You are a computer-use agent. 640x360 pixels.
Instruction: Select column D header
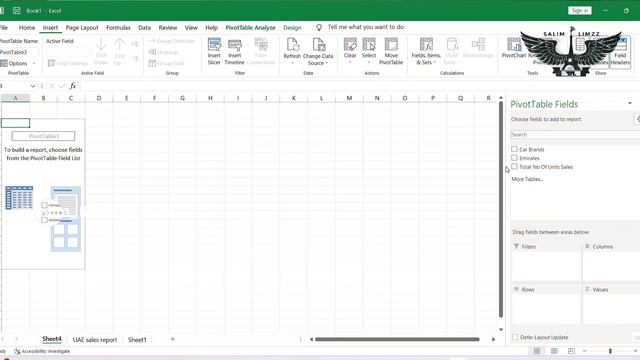[x=99, y=98]
